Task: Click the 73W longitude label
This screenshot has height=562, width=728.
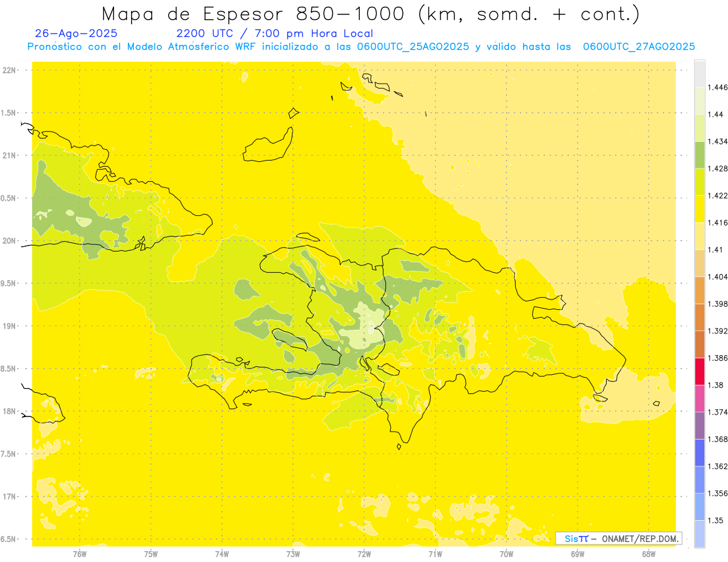Action: click(x=293, y=554)
